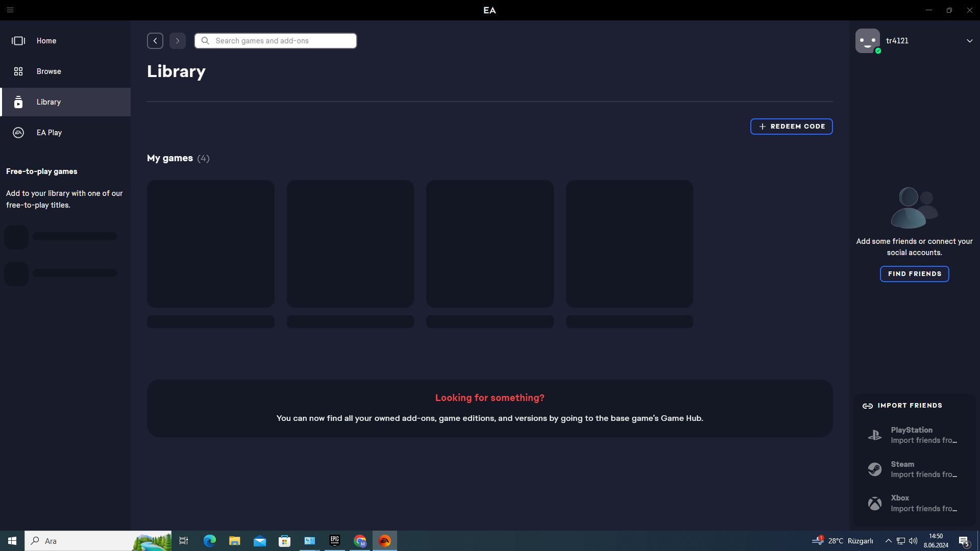The height and width of the screenshot is (551, 980).
Task: Open Chrome from the taskbar
Action: (x=360, y=541)
